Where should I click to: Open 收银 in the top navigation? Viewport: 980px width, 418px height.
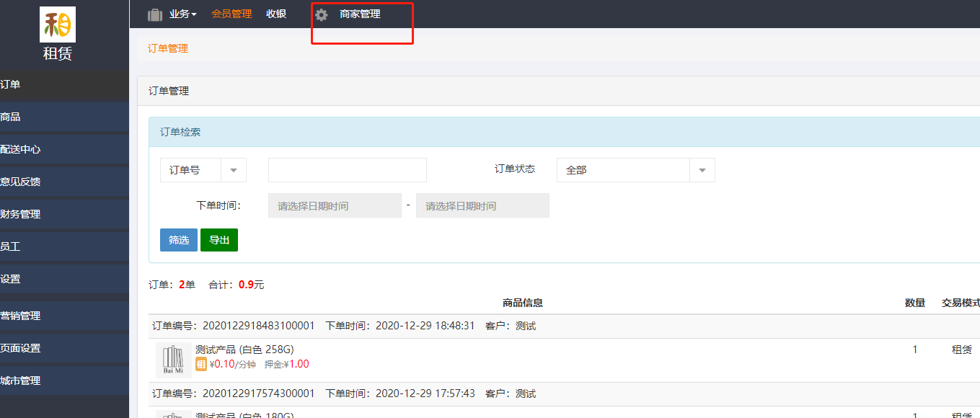pyautogui.click(x=276, y=14)
